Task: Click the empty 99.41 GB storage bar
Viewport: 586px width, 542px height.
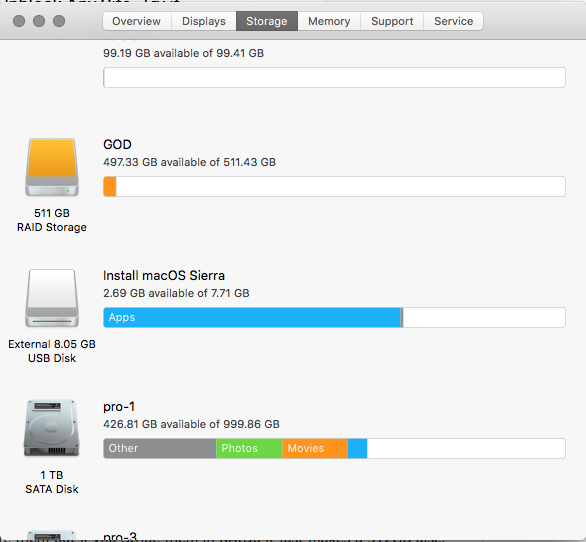Action: (x=334, y=77)
